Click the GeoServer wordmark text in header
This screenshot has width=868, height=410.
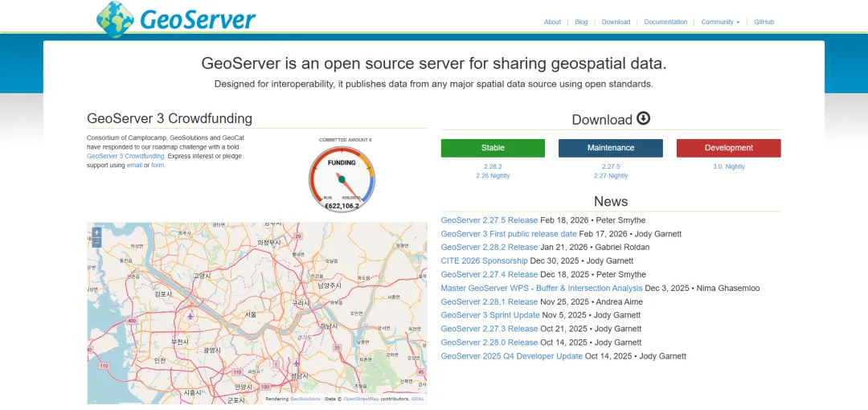pyautogui.click(x=198, y=19)
